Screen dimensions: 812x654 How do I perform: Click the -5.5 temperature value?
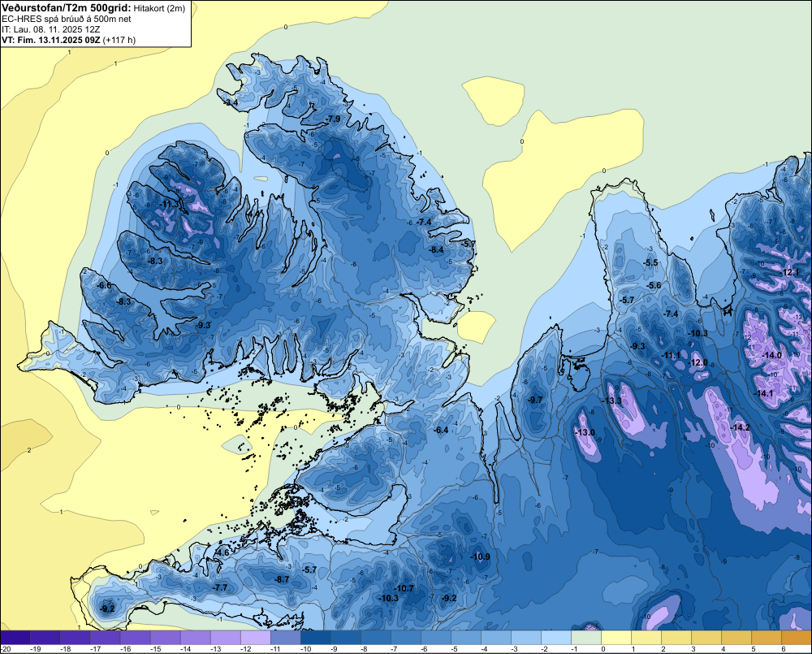(650, 262)
